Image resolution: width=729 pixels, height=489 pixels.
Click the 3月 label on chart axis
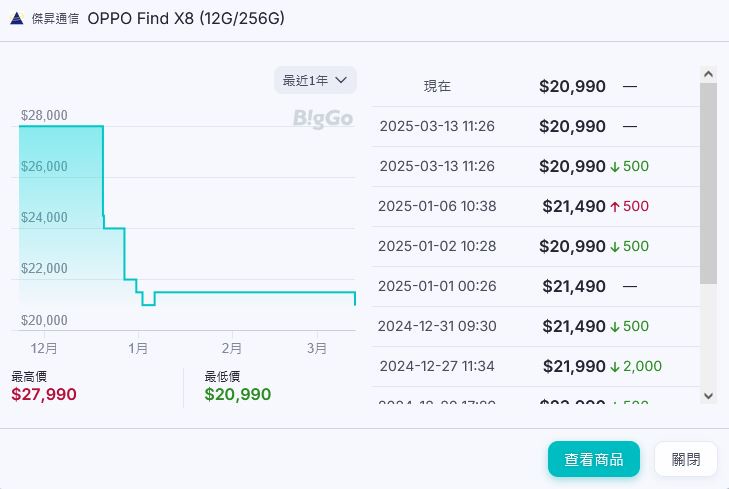click(x=317, y=348)
